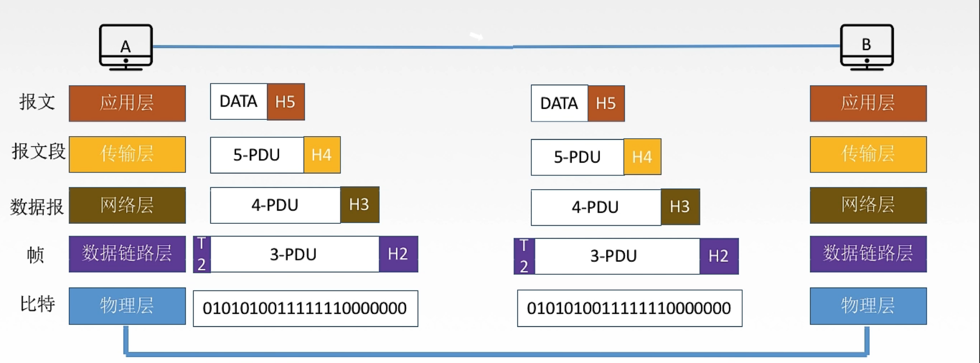Click the computer A icon
Viewport: 980px width, 363px height.
(x=126, y=46)
